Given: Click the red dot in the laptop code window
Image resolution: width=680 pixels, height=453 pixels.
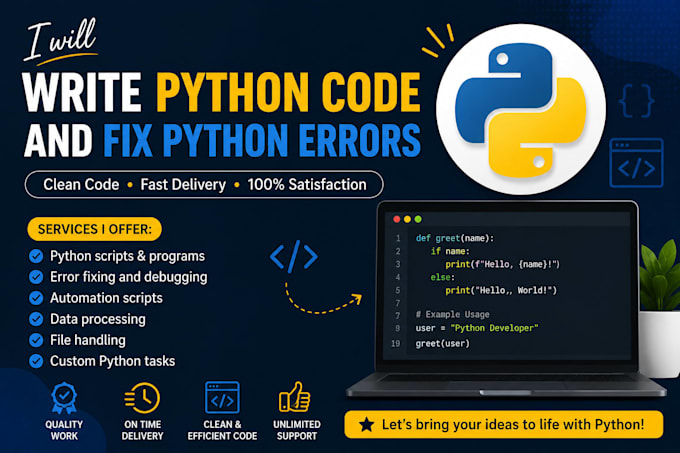Looking at the screenshot, I should pos(396,219).
